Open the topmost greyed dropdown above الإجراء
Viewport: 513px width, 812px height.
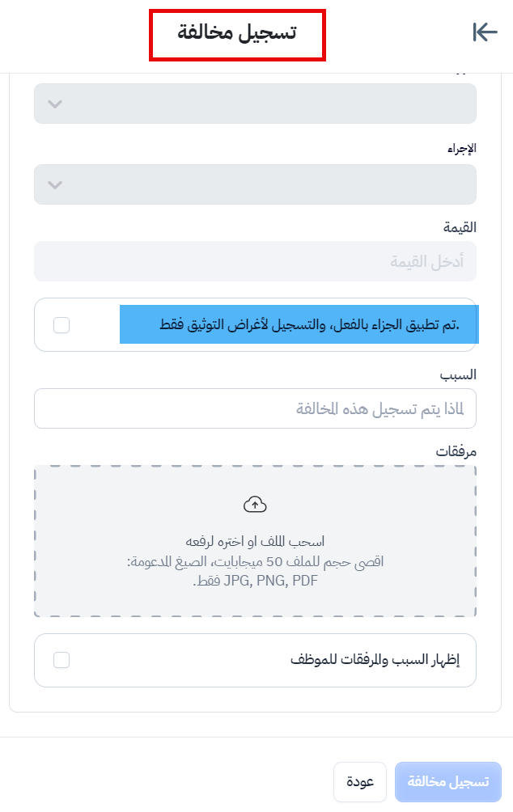click(x=255, y=104)
